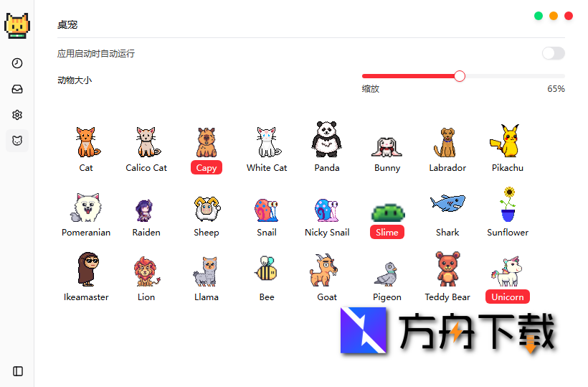This screenshot has width=588, height=387.
Task: Close the window with red dot
Action: (x=569, y=16)
